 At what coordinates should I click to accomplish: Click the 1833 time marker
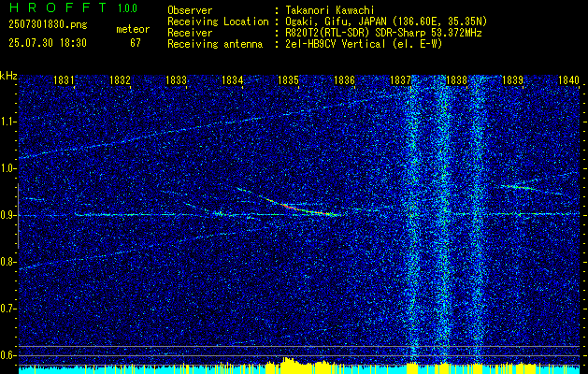[176, 79]
